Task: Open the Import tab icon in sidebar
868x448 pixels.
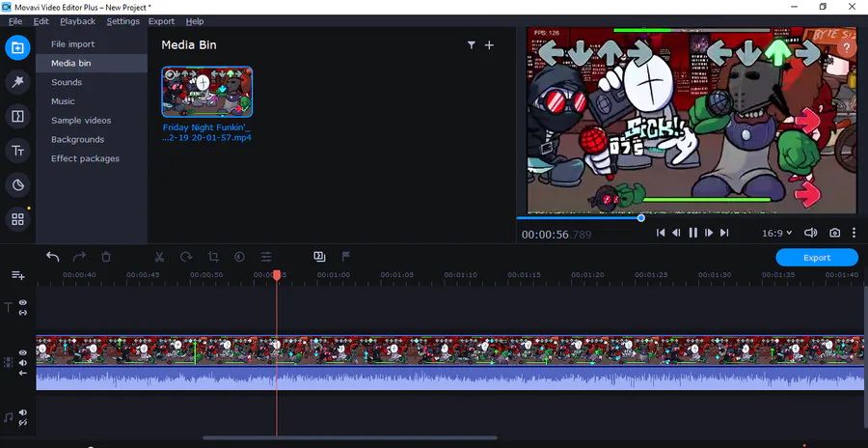Action: (x=17, y=47)
